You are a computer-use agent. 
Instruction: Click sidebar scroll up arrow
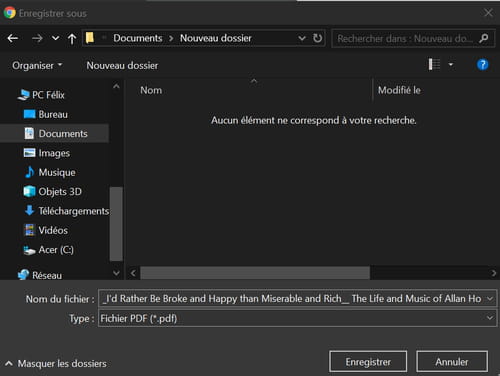(116, 87)
